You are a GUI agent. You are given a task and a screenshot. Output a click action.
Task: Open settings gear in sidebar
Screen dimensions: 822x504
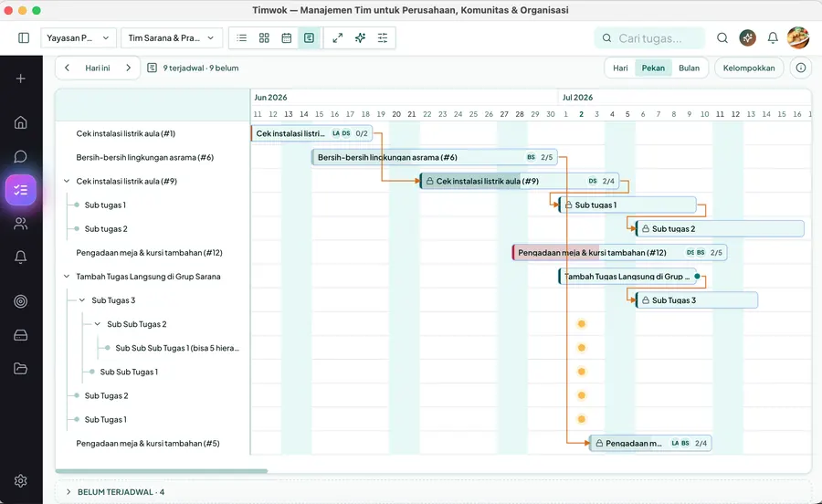click(20, 481)
